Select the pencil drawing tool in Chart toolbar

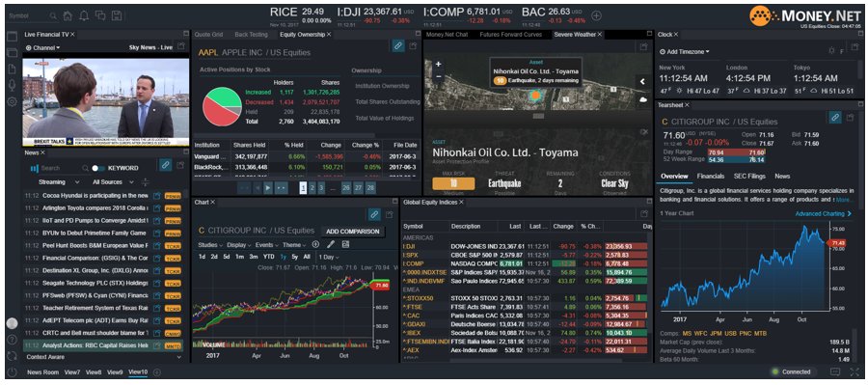click(x=331, y=244)
